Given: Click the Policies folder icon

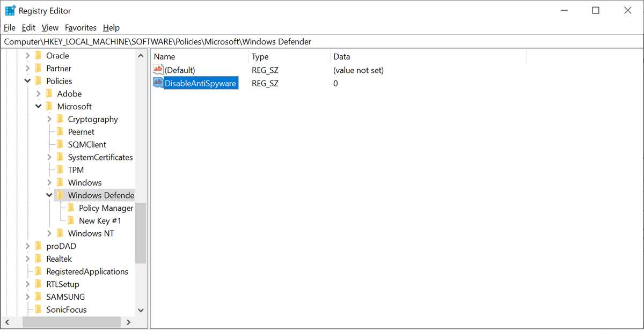Looking at the screenshot, I should (x=38, y=81).
